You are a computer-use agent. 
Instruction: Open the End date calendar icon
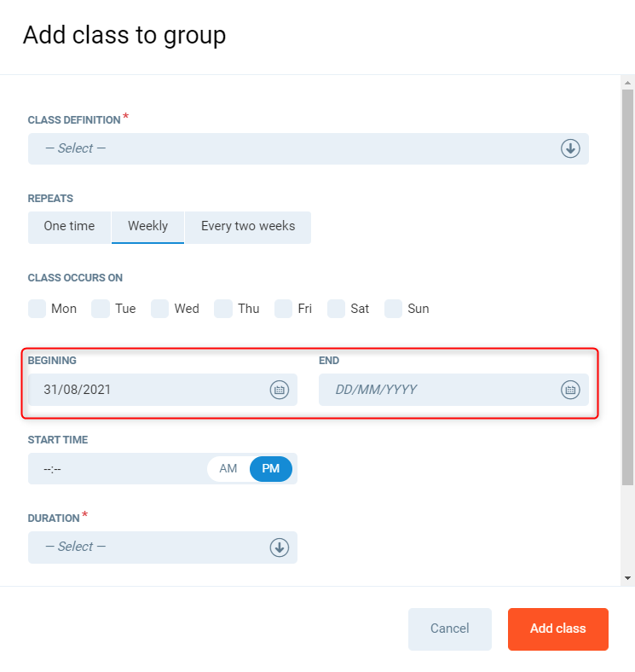570,390
